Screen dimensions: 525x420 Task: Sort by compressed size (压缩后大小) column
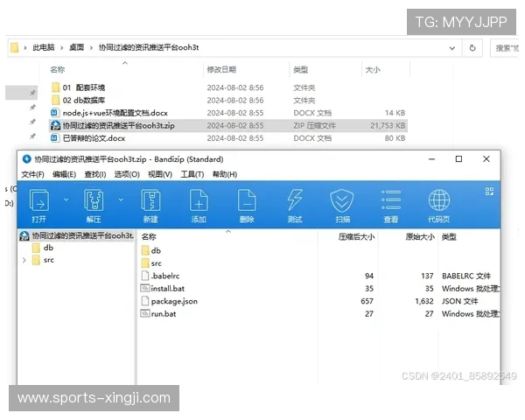tap(356, 237)
